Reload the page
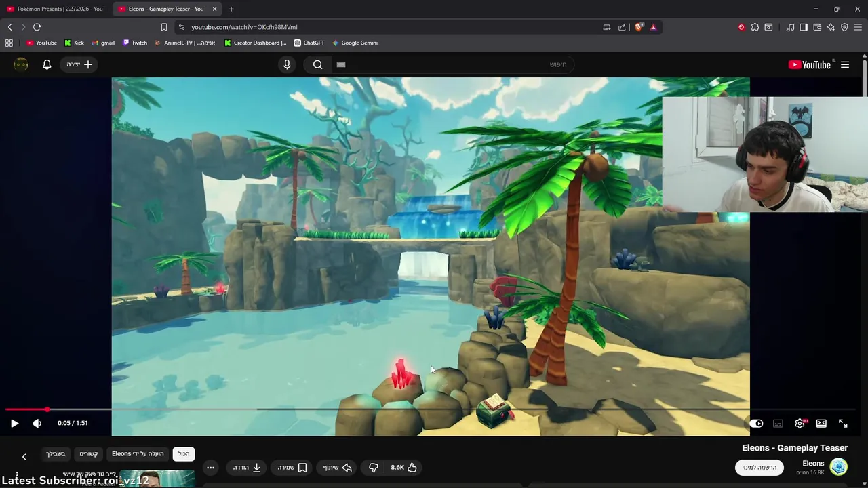Image resolution: width=868 pixels, height=488 pixels. pyautogui.click(x=37, y=27)
